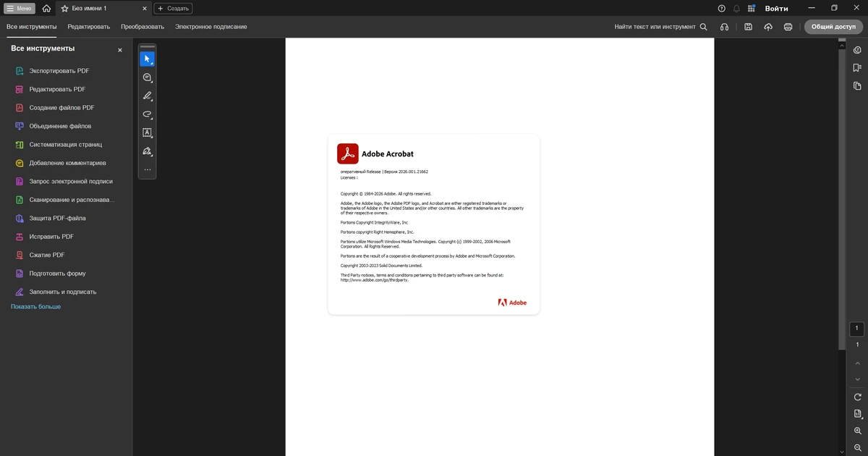
Task: Open the notifications bell icon
Action: coord(736,9)
